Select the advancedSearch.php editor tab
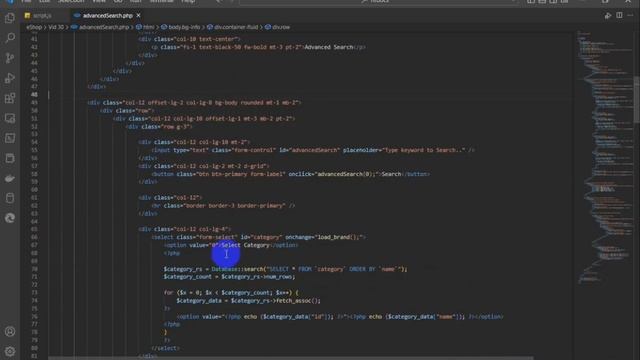This screenshot has height=360, width=640. tap(108, 16)
